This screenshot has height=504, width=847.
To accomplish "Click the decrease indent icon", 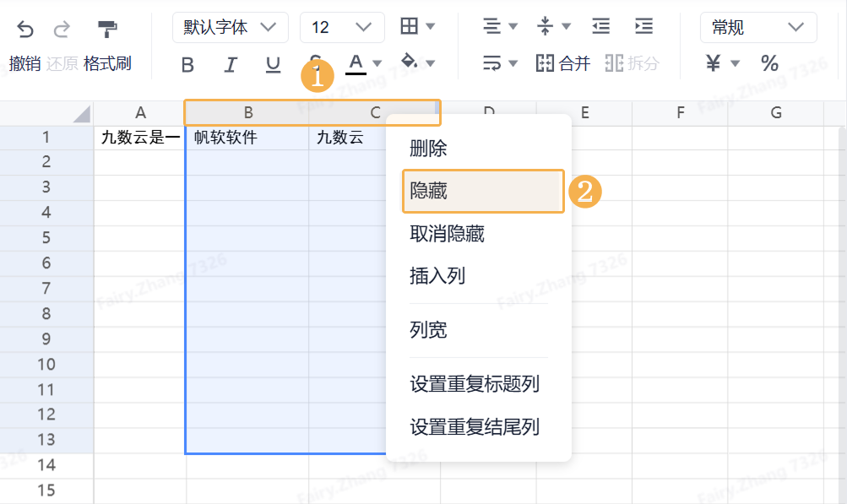I will pyautogui.click(x=600, y=26).
